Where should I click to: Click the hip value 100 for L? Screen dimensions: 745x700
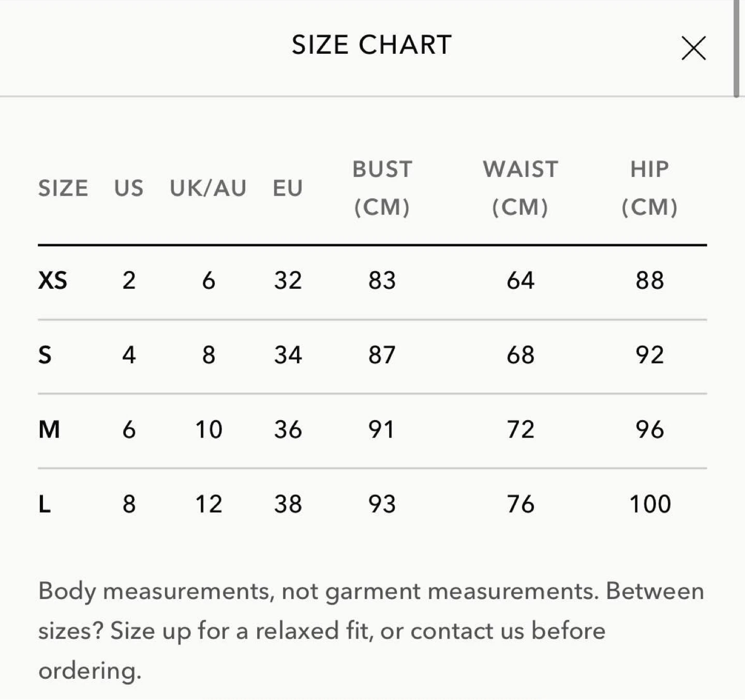click(650, 504)
